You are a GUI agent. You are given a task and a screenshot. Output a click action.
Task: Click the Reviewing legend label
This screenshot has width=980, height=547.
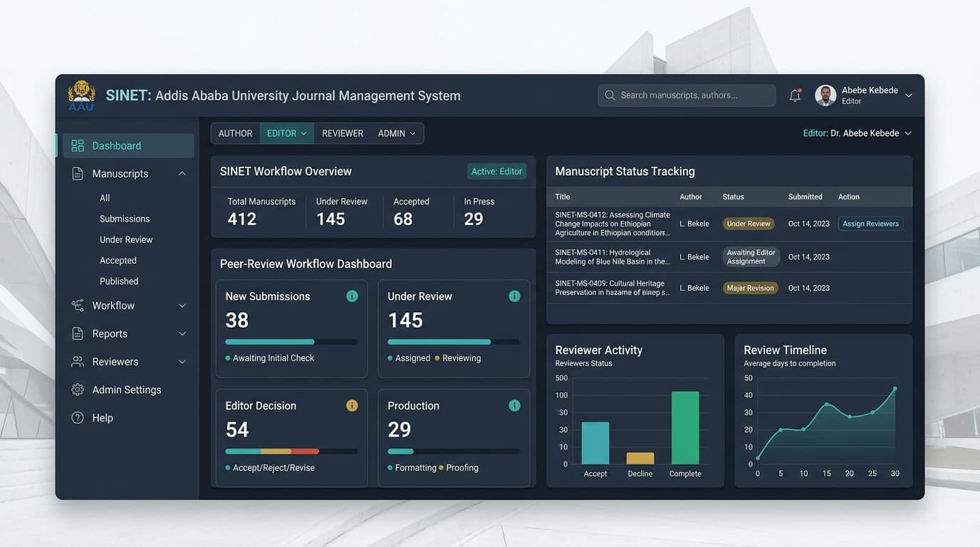coord(462,358)
